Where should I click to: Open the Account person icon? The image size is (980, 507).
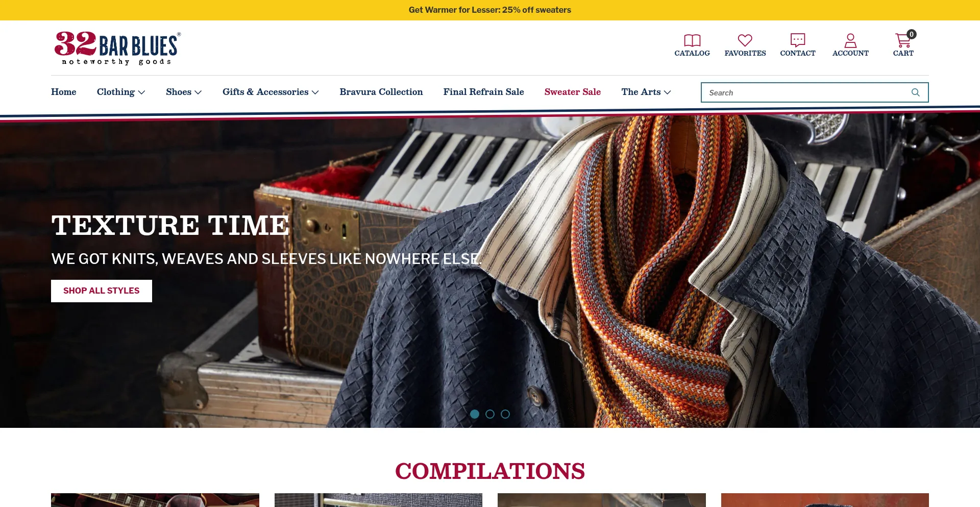coord(850,40)
